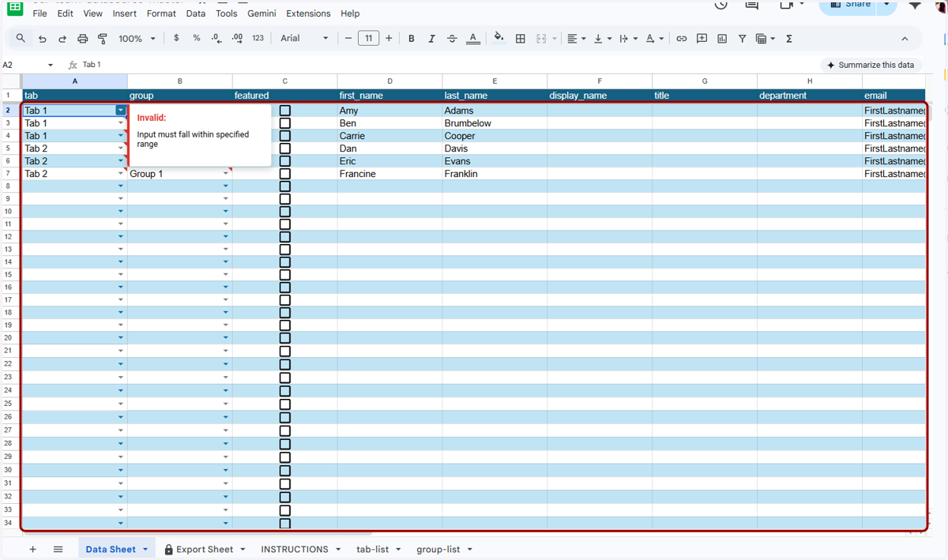The width and height of the screenshot is (948, 560).
Task: Open text wrapping options
Action: click(x=628, y=38)
